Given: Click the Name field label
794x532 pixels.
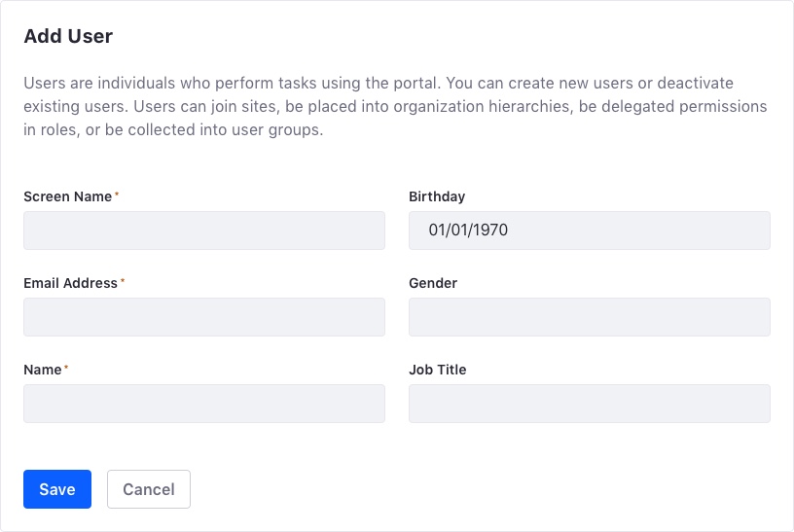Looking at the screenshot, I should [x=42, y=370].
